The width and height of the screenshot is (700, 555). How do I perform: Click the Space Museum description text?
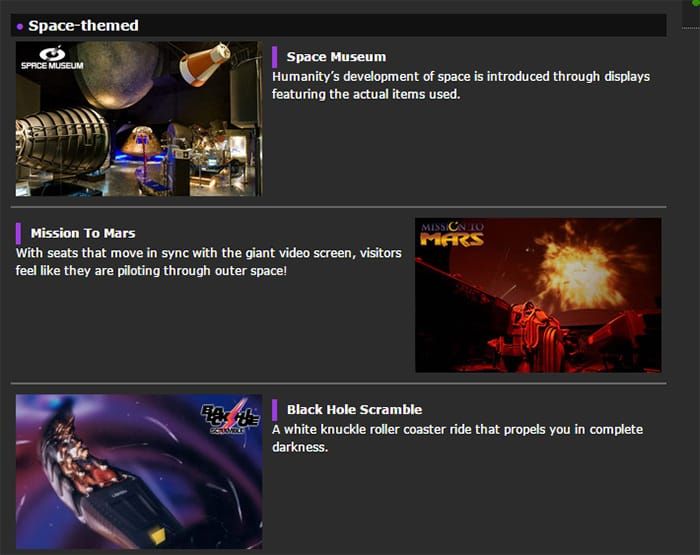coord(461,85)
